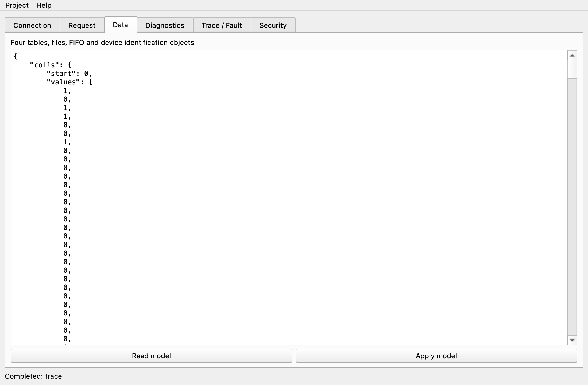Switch to the Request tab
588x385 pixels.
coord(82,25)
